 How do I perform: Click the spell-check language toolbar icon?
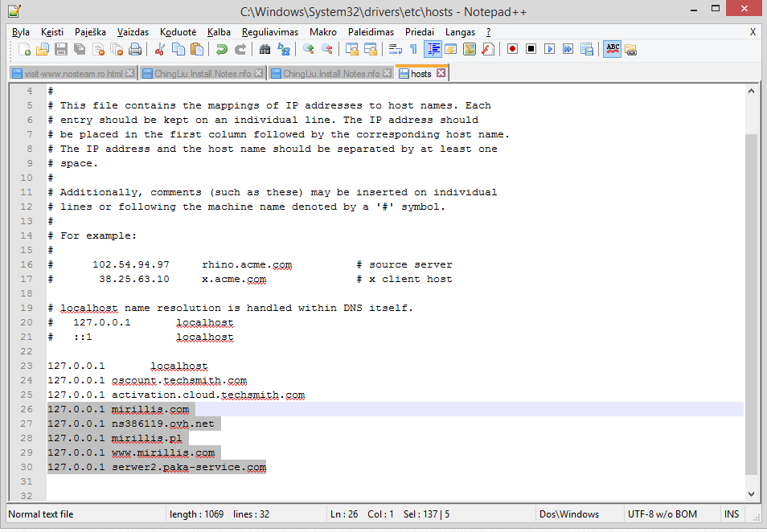(630, 49)
